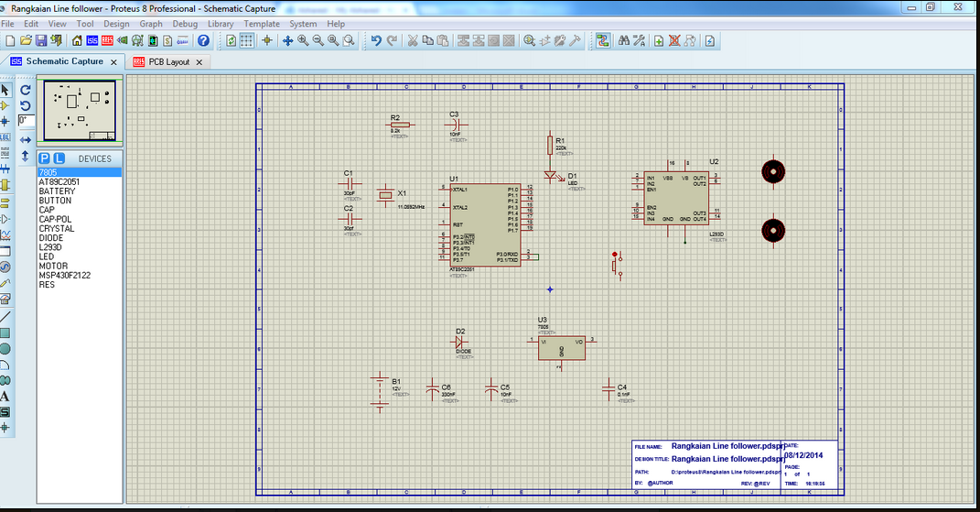Choose the Text Script tool (A)

tap(5, 397)
